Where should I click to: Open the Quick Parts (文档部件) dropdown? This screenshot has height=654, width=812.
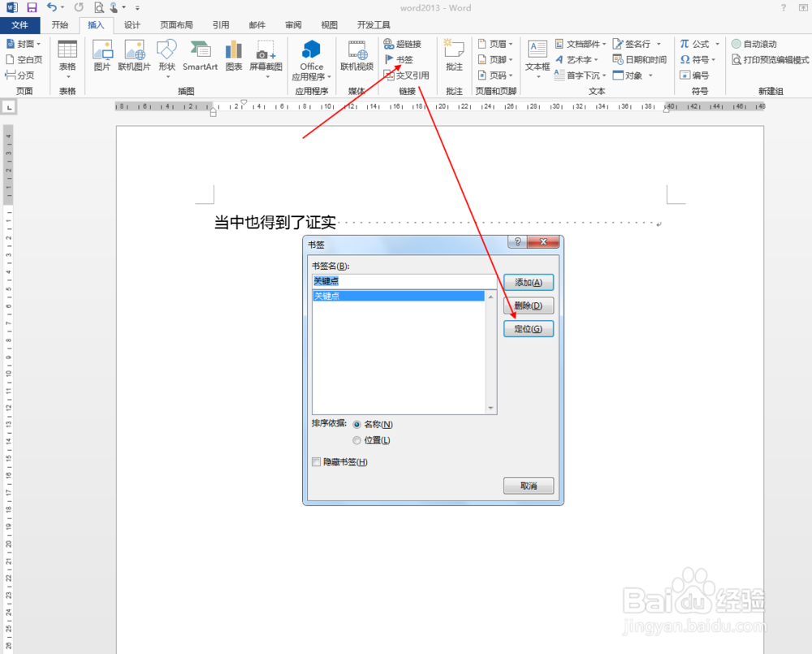581,44
